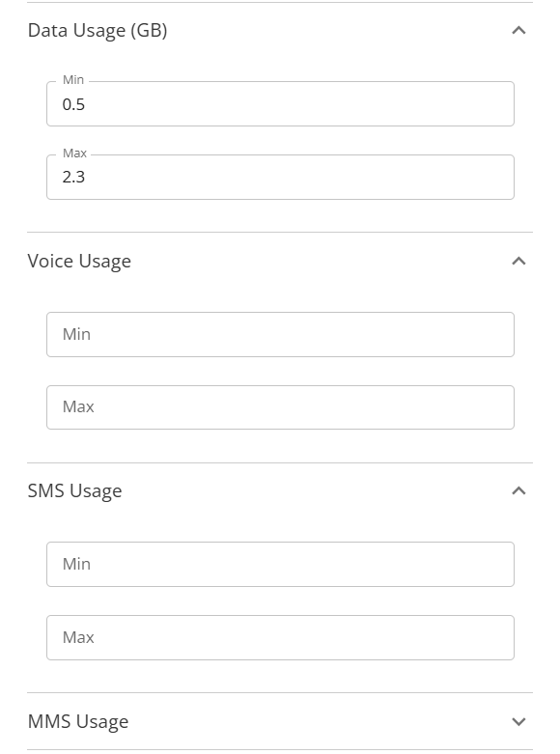Open the MMS Usage heading
This screenshot has width=560, height=754.
[x=78, y=721]
